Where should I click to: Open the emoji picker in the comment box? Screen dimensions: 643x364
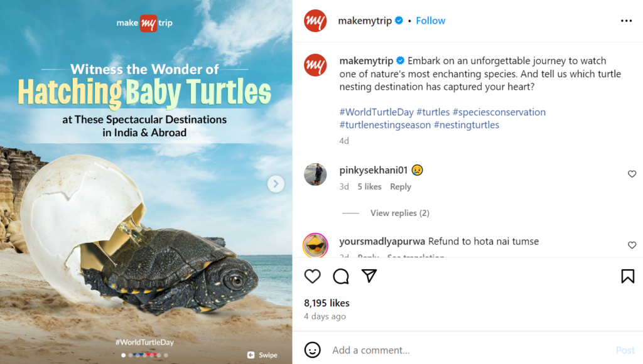coord(312,350)
